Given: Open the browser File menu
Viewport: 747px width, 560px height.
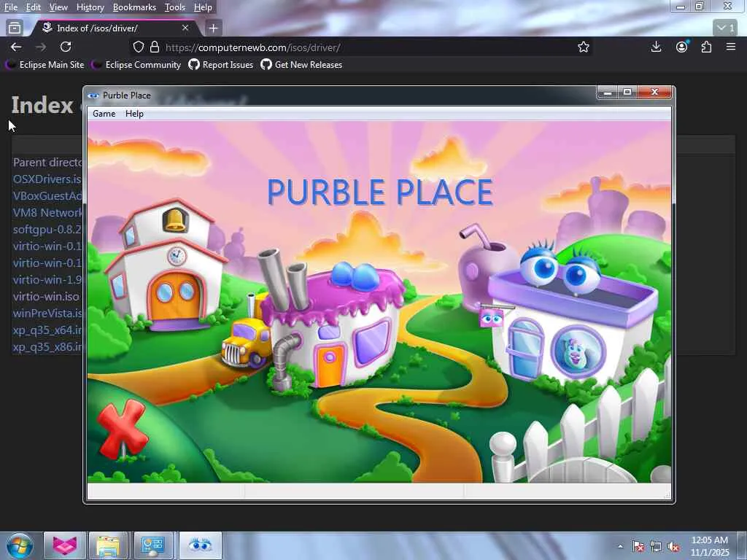Looking at the screenshot, I should 11,7.
